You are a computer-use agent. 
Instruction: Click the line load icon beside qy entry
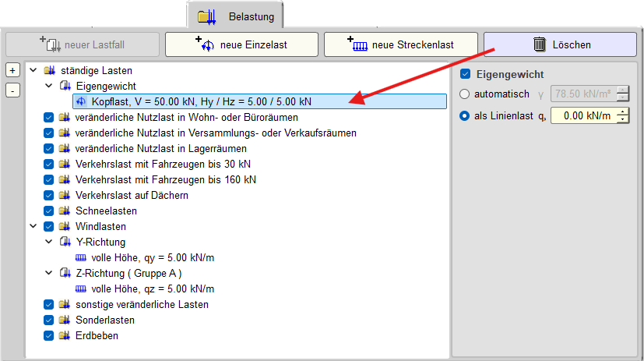click(x=81, y=257)
